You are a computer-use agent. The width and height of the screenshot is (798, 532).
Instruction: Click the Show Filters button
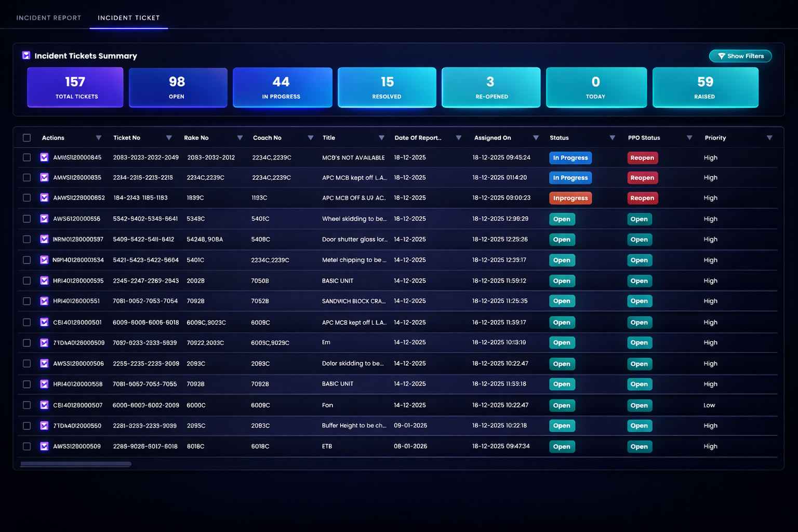click(x=740, y=56)
